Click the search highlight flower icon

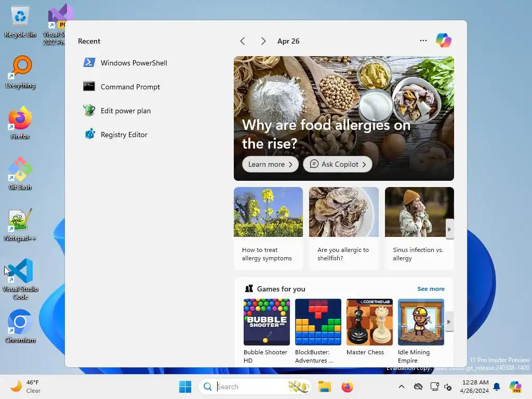click(298, 387)
